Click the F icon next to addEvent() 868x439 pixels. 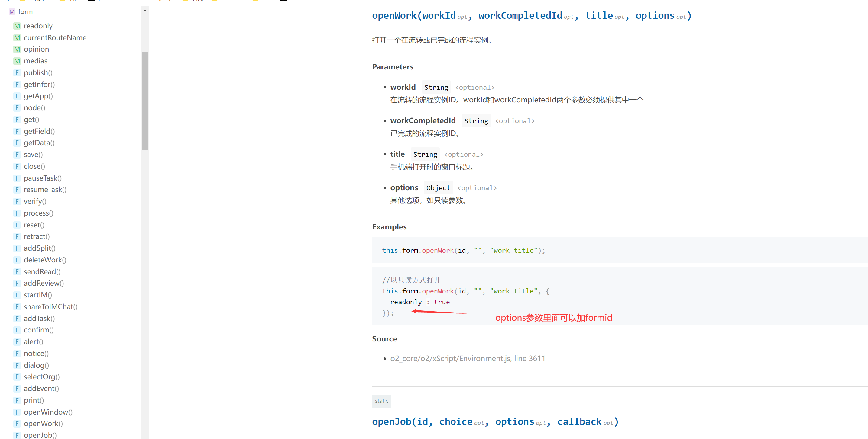[x=17, y=389]
